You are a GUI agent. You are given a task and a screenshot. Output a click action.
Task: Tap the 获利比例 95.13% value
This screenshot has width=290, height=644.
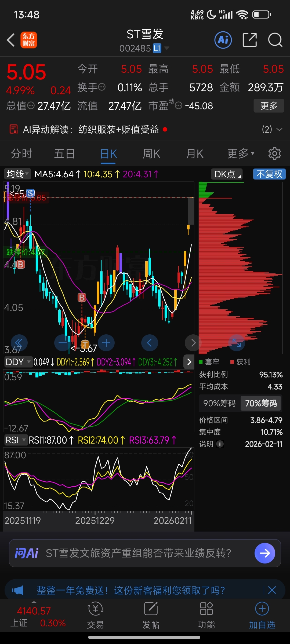coord(271,375)
